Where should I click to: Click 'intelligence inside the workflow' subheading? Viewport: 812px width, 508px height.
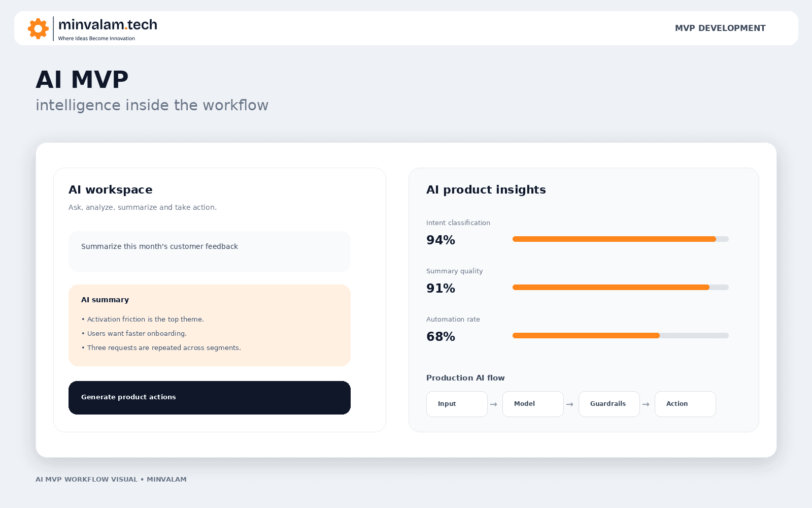coord(152,105)
